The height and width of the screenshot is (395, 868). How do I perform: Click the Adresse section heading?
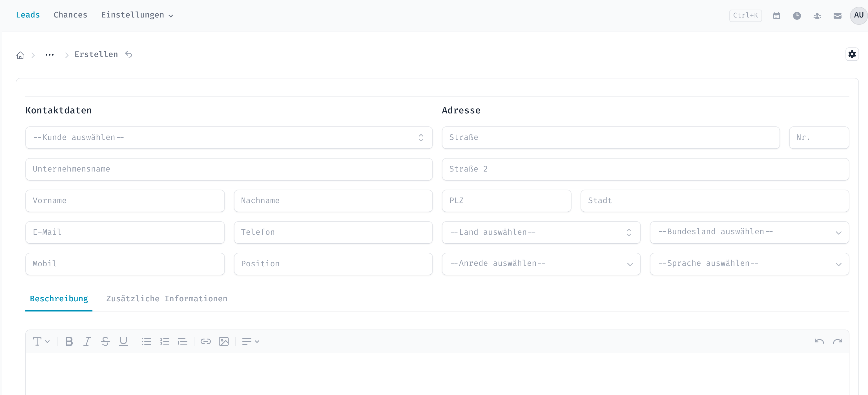[461, 111]
